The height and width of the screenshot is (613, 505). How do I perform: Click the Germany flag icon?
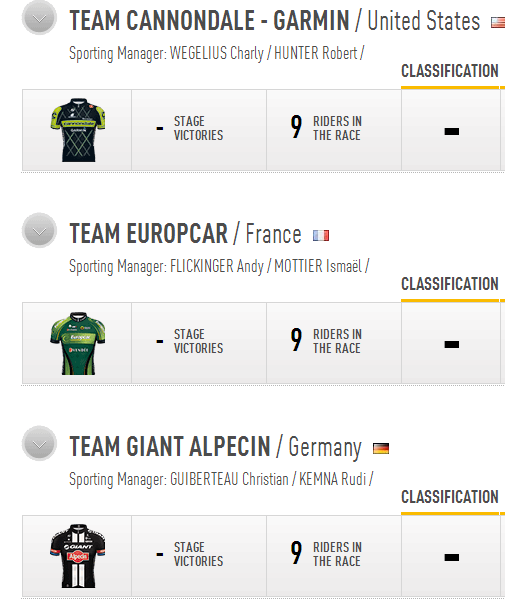[381, 448]
